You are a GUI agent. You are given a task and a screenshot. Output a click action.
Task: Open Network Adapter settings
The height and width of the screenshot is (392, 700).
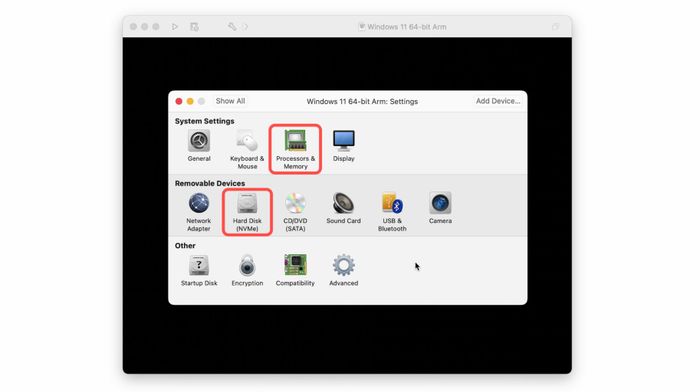199,212
